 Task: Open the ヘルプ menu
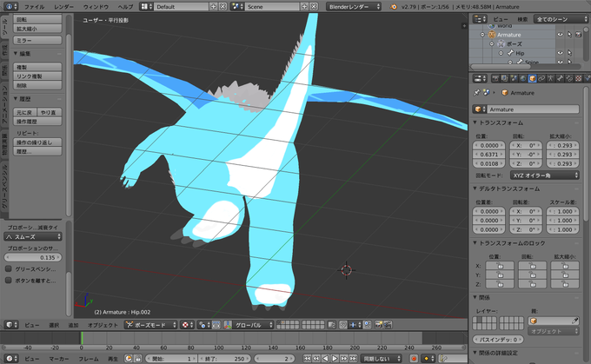click(125, 6)
